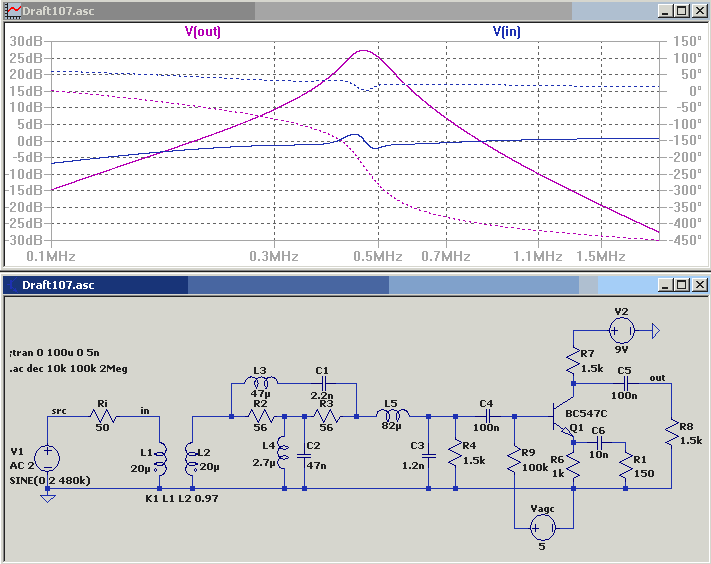The width and height of the screenshot is (711, 564).
Task: Select the C5 100n output capacitor
Action: point(626,384)
